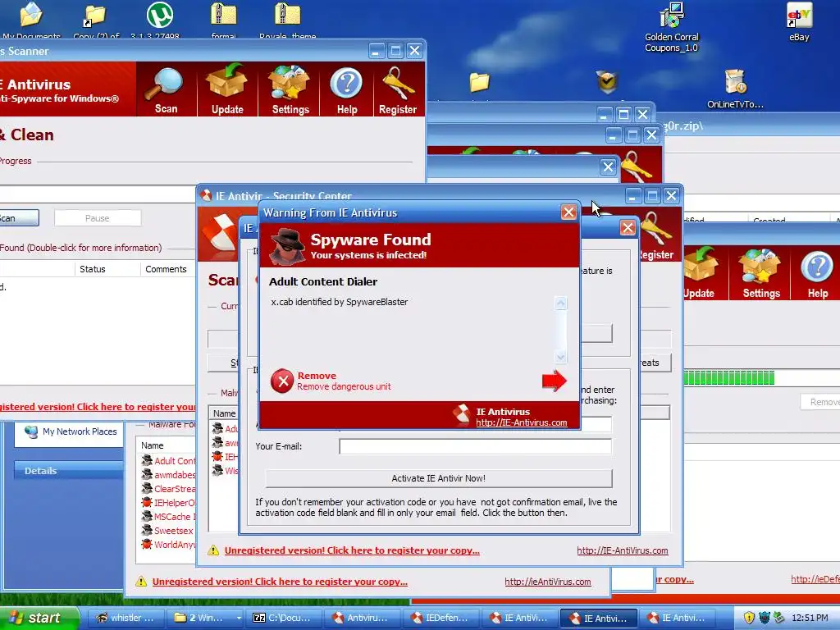840x630 pixels.
Task: Open Help in Scanner window toolbar
Action: (346, 90)
